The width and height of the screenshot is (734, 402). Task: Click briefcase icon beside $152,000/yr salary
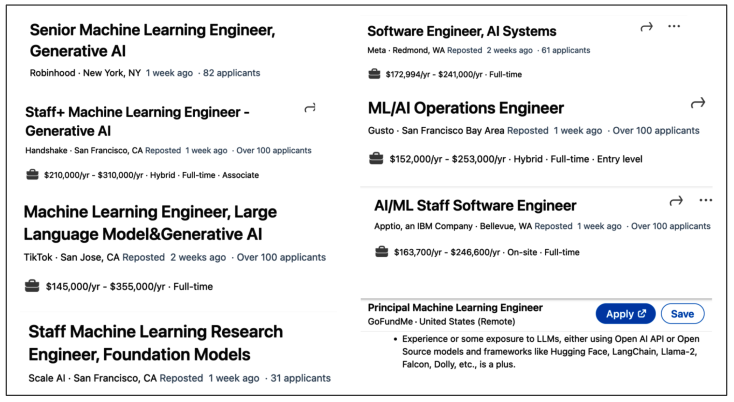(376, 159)
